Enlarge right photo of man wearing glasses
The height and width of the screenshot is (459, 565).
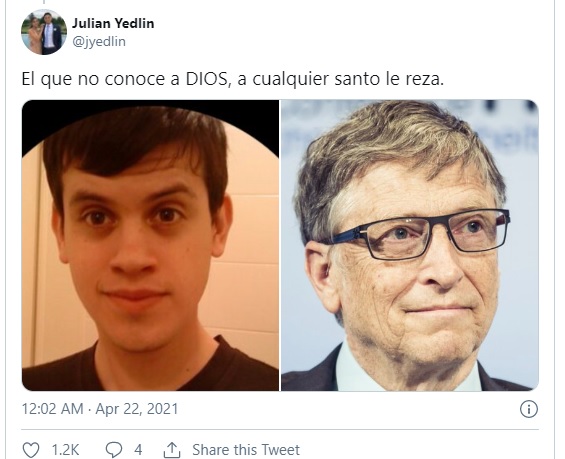tap(410, 245)
